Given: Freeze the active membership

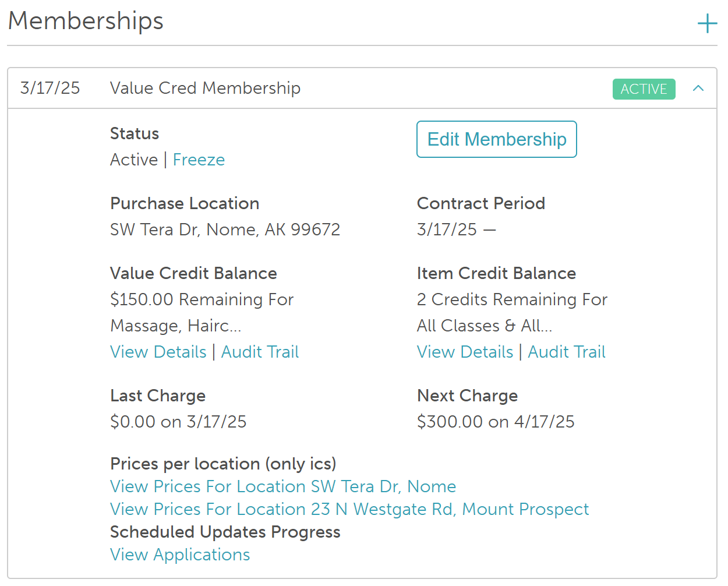Looking at the screenshot, I should (x=199, y=160).
